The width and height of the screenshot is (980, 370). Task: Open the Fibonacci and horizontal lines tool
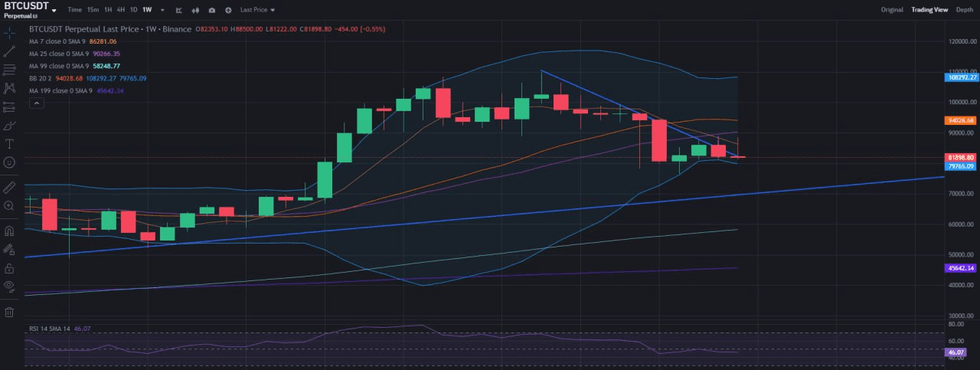(x=9, y=70)
